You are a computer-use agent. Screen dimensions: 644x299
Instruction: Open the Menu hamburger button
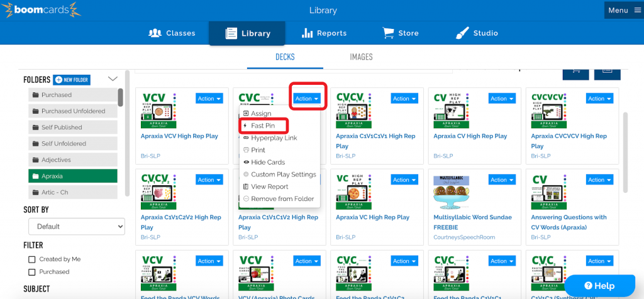624,10
